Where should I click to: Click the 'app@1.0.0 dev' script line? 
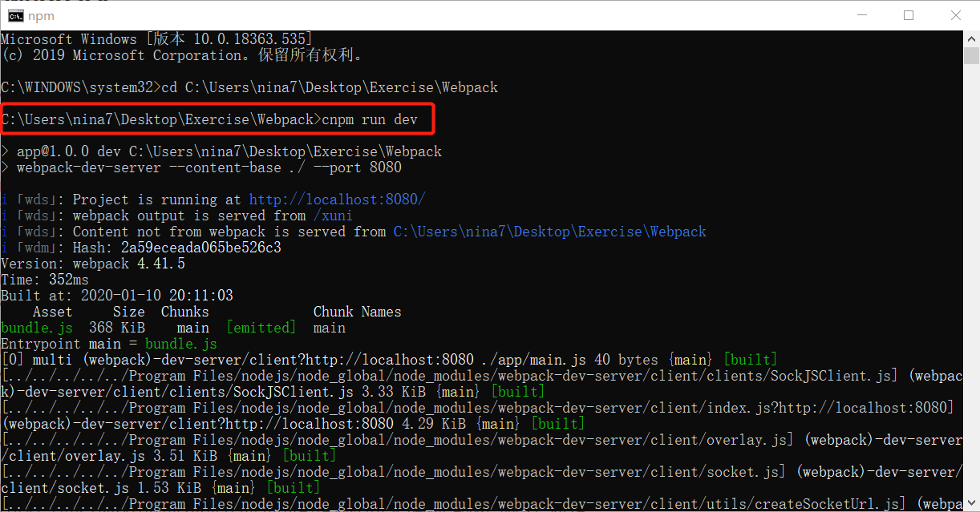click(221, 151)
